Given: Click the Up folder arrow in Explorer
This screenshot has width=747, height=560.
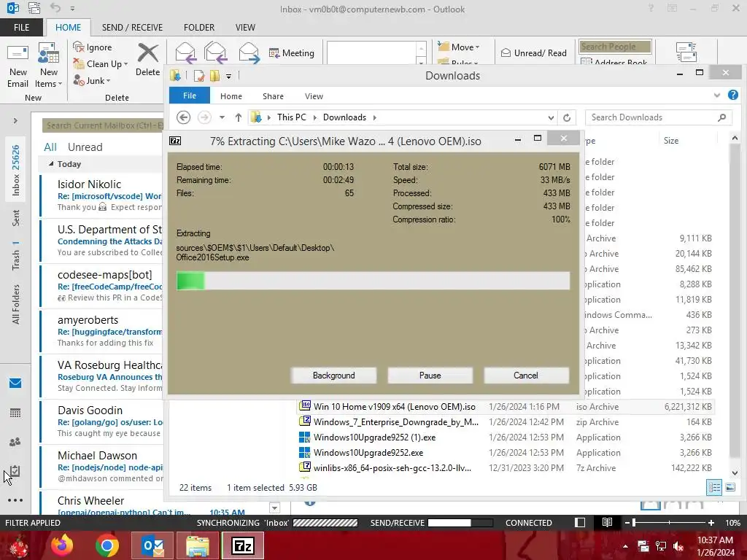Looking at the screenshot, I should click(239, 117).
